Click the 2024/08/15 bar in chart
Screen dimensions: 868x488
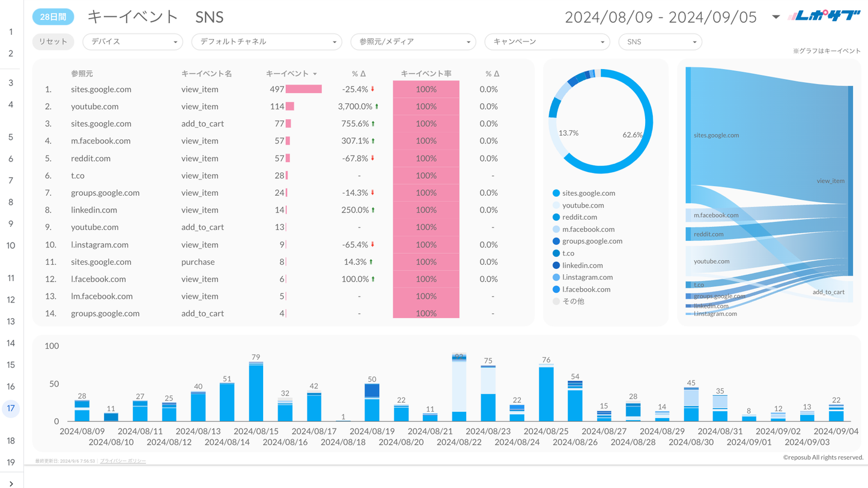click(x=256, y=392)
